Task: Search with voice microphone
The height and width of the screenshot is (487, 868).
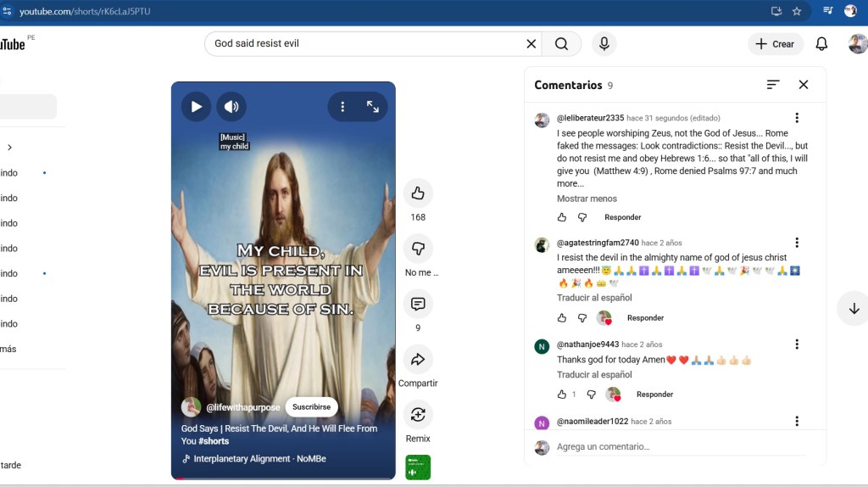Action: [604, 44]
